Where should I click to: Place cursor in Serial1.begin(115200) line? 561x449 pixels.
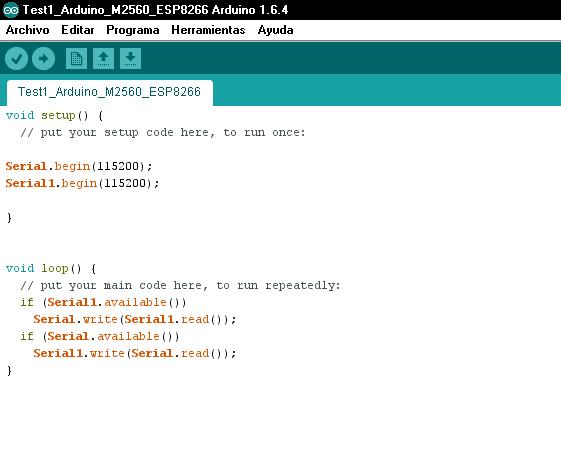[83, 184]
